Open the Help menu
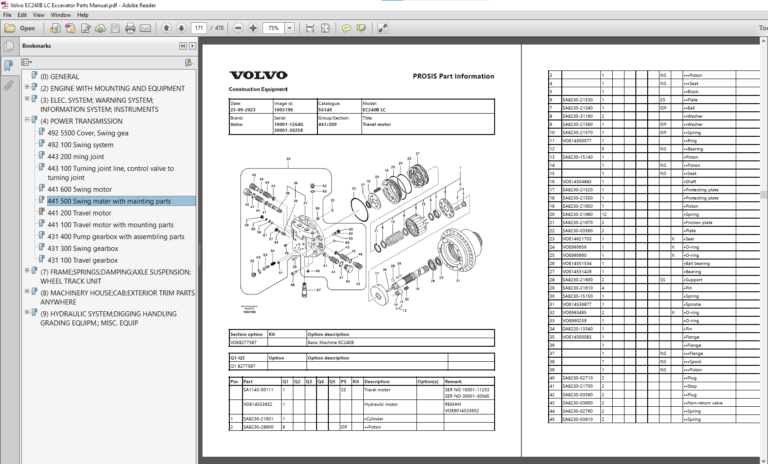The width and height of the screenshot is (768, 464). point(83,15)
